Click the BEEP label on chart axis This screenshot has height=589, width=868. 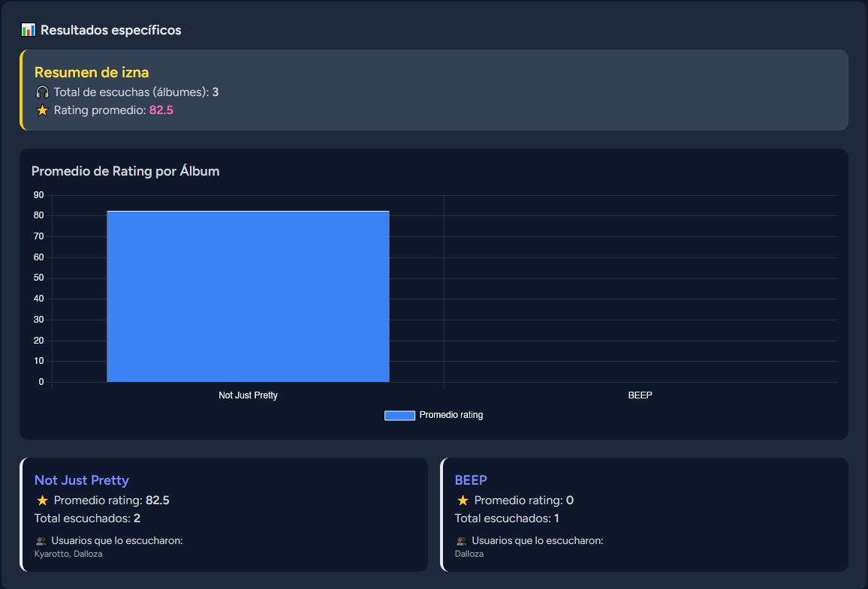click(640, 395)
